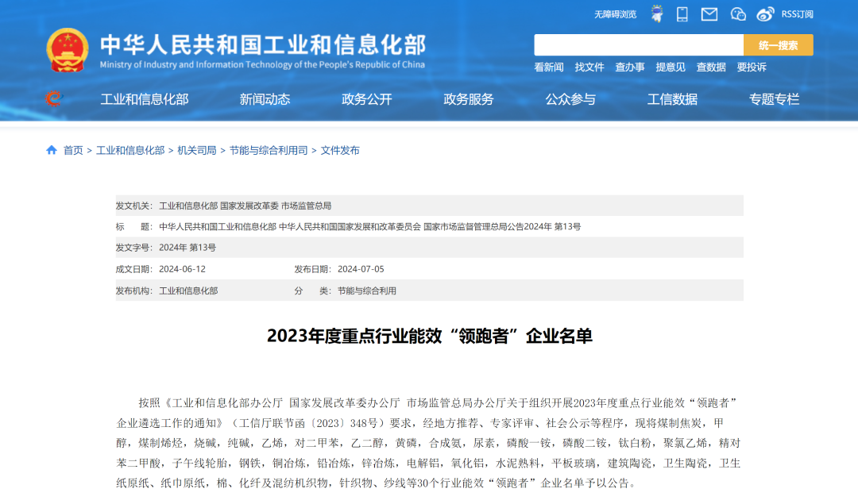Follow the RSS订阅 link
Image resolution: width=858 pixels, height=504 pixels.
[797, 14]
